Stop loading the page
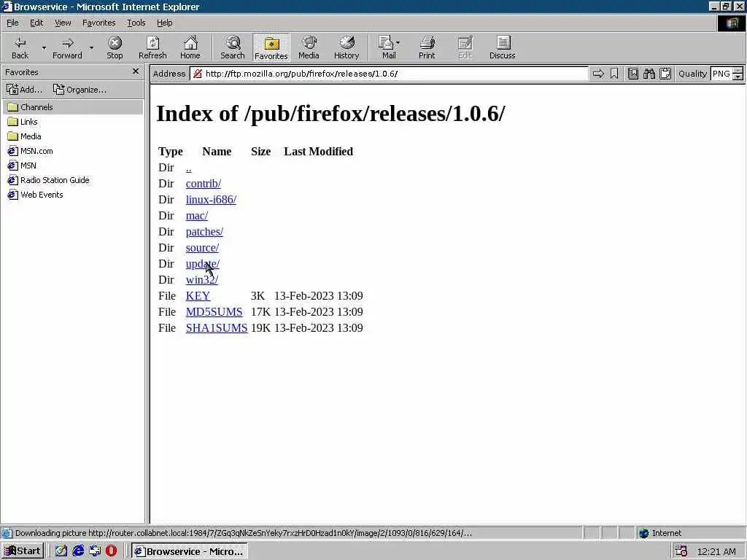 [115, 47]
